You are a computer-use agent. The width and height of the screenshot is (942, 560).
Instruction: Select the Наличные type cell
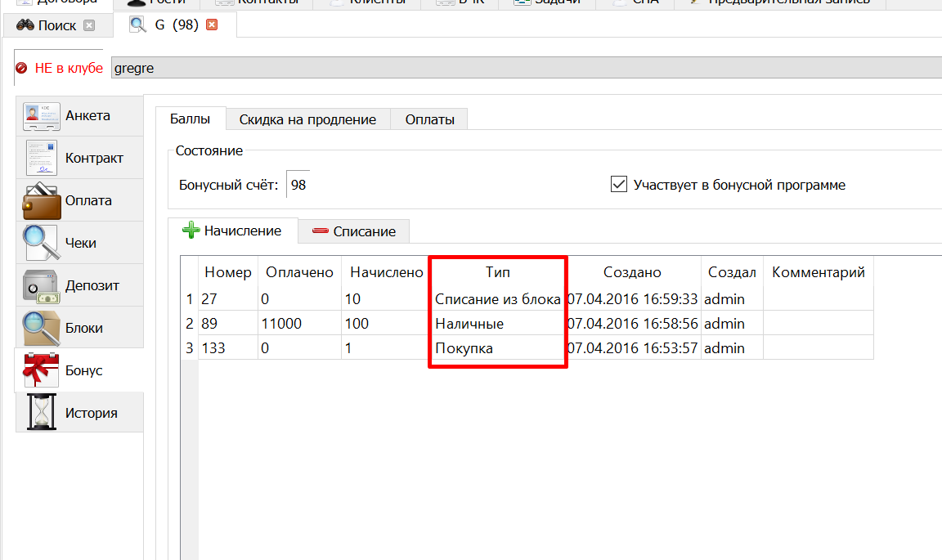click(498, 323)
